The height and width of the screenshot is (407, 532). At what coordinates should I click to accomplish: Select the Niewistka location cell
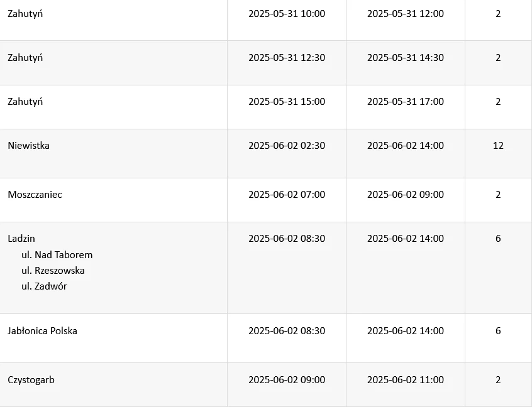tap(28, 145)
